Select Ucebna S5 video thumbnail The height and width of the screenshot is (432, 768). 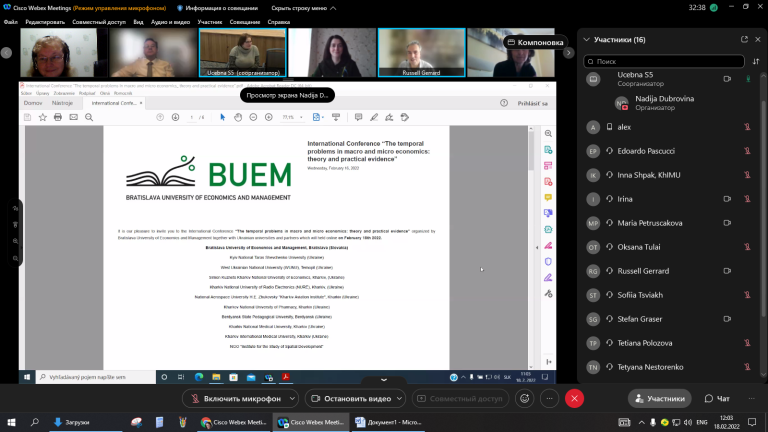[242, 52]
